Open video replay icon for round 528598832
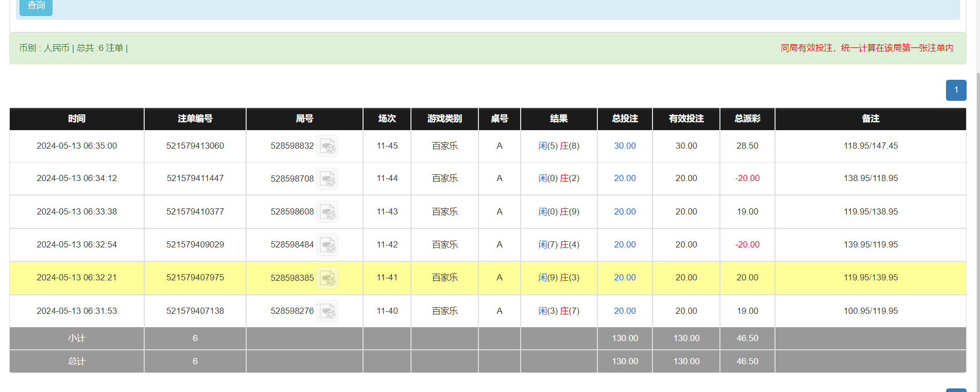980x392 pixels. coord(327,146)
